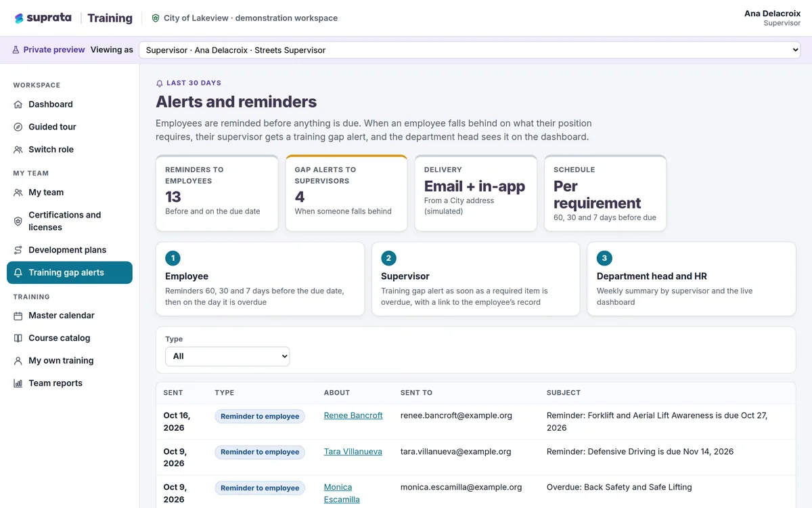Click the Overdue: Back Safety subject
This screenshot has width=812, height=508.
click(x=619, y=487)
